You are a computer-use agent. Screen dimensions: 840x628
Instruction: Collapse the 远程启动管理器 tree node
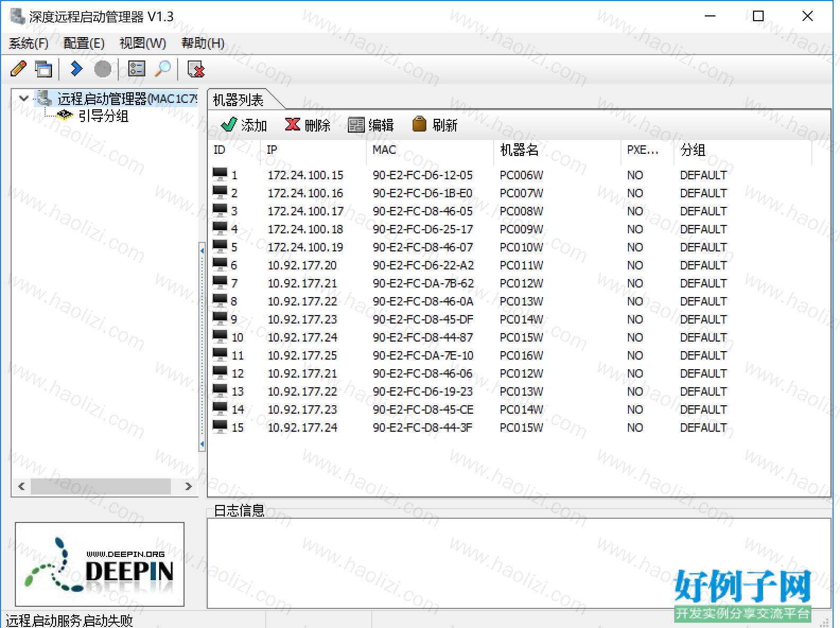23,98
